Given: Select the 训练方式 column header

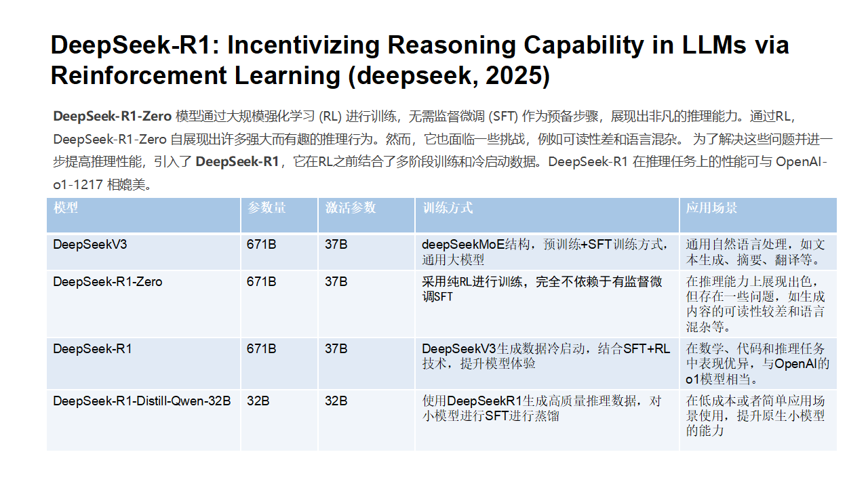Looking at the screenshot, I should click(x=547, y=215).
